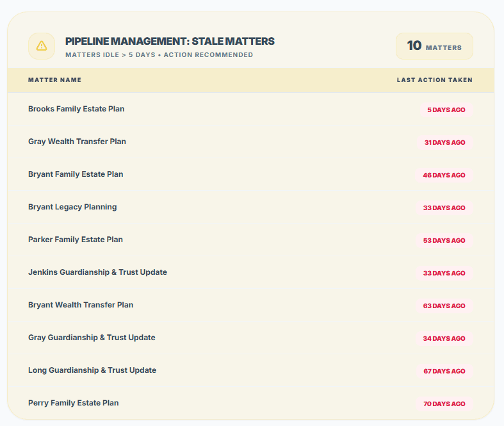The image size is (504, 426).
Task: Click the 67 Days Ago badge
Action: (444, 372)
